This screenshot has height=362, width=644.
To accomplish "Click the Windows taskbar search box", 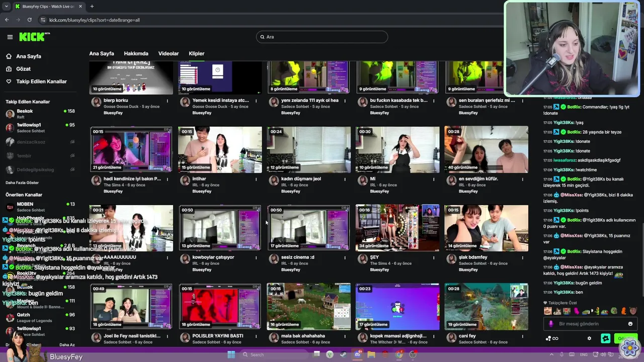I will [273, 354].
